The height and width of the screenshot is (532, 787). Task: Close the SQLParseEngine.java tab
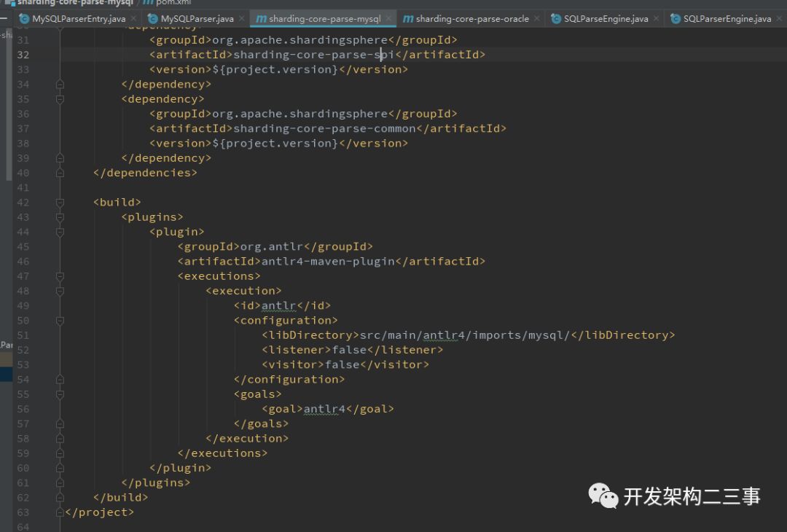coord(656,18)
